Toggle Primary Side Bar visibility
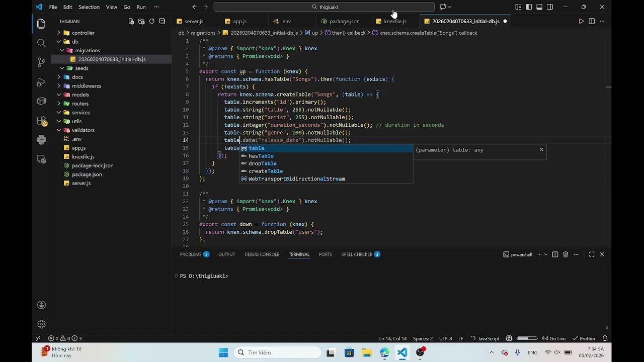Screen dimensions: 644x362 click(x=529, y=7)
